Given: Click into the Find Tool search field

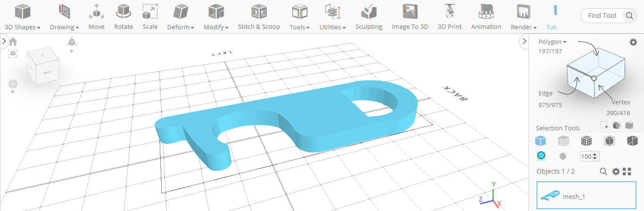Looking at the screenshot, I should [x=602, y=16].
